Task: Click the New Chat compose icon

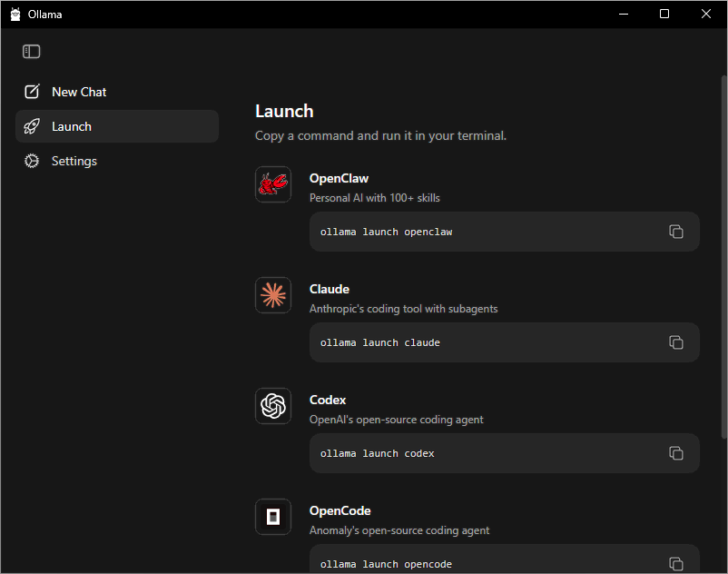Action: point(32,92)
